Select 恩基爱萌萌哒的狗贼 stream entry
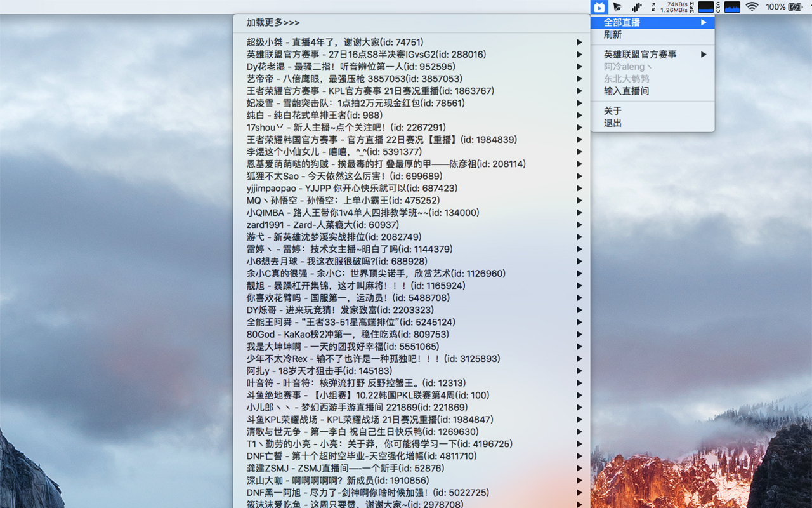This screenshot has height=508, width=812. (x=412, y=164)
